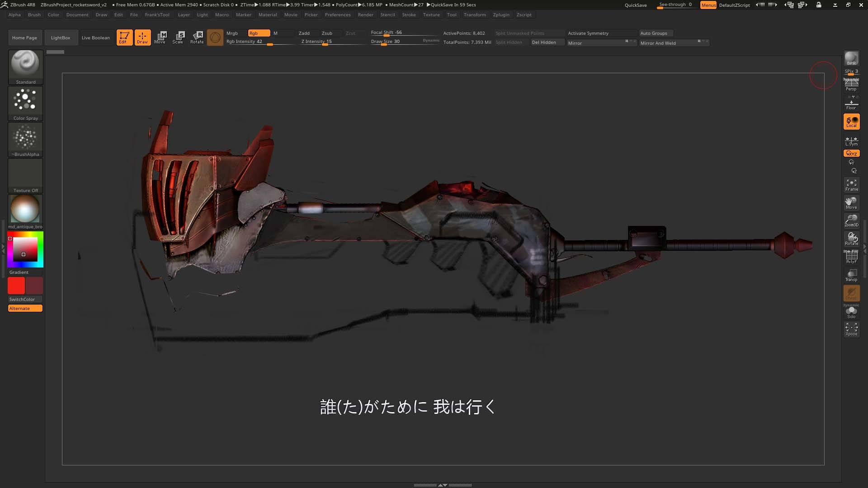Image resolution: width=868 pixels, height=488 pixels.
Task: Toggle Rgb paint mode
Action: (x=259, y=33)
